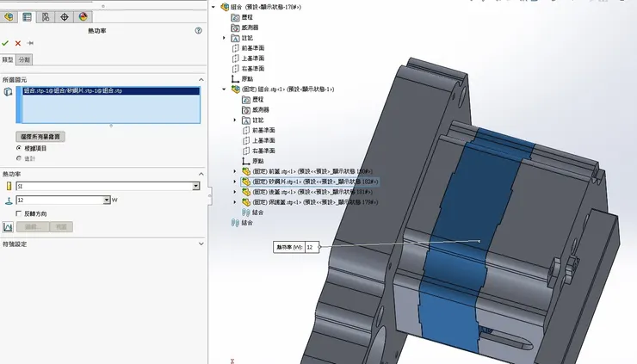Click the callout value box showing 12
The height and width of the screenshot is (364, 637).
tap(312, 247)
